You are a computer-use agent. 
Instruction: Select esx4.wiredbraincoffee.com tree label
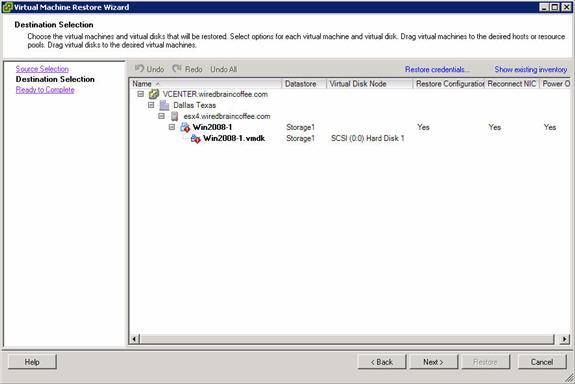[x=227, y=116]
